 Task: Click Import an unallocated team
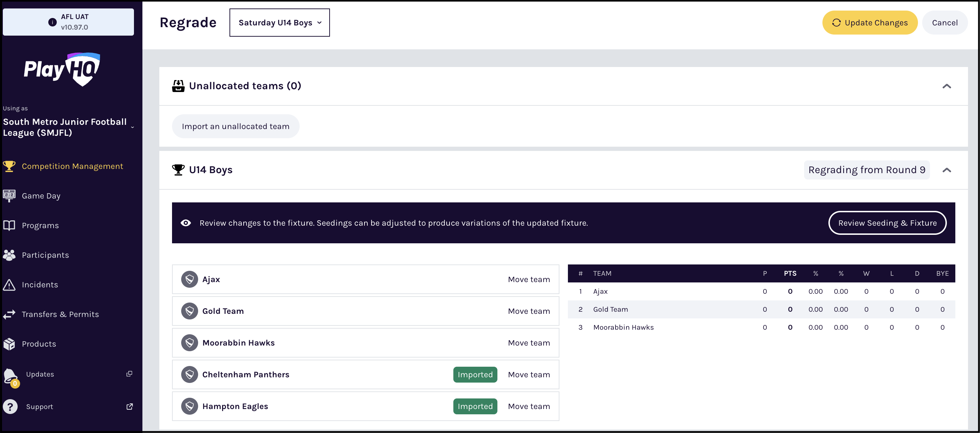click(x=235, y=126)
